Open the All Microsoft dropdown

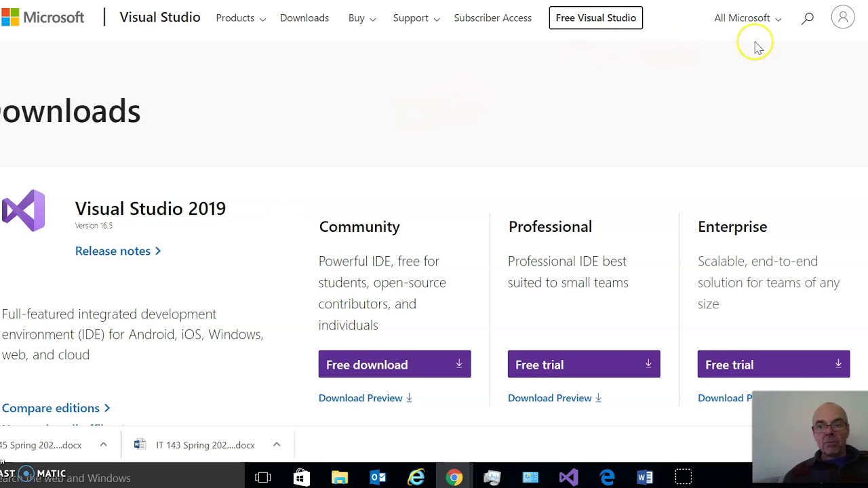point(747,18)
